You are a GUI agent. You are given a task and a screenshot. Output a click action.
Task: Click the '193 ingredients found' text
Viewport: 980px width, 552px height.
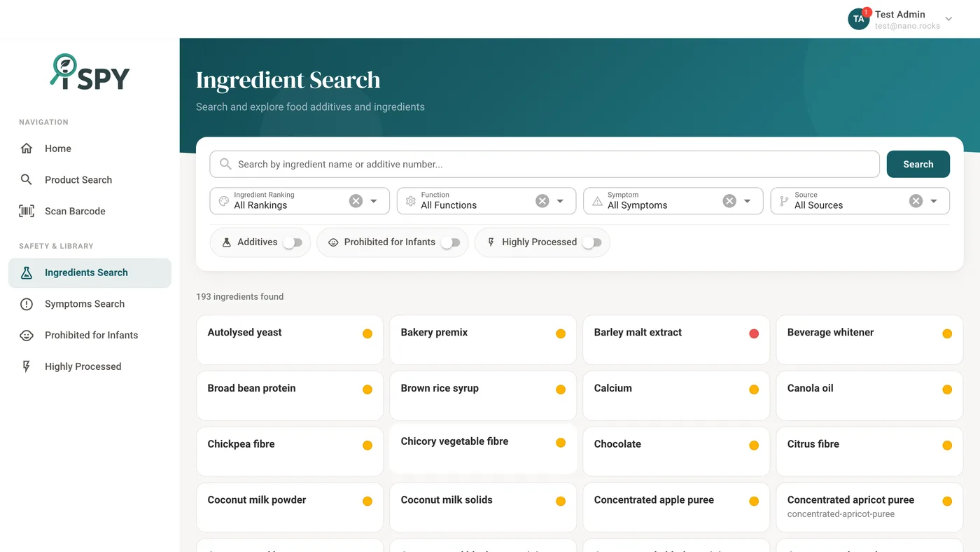click(x=239, y=296)
